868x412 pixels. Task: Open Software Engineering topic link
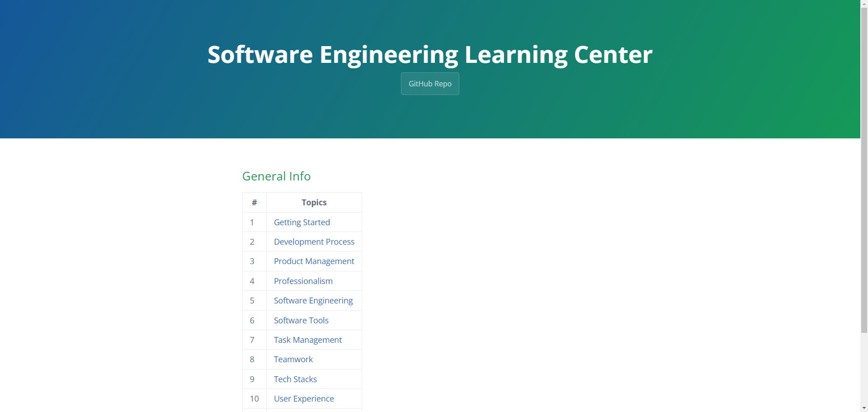click(x=313, y=301)
